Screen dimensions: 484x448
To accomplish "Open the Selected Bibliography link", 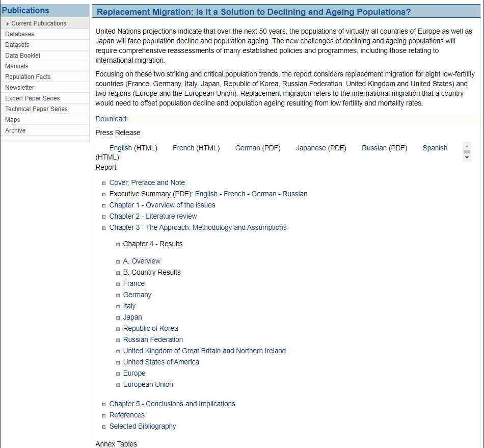I will tap(143, 426).
